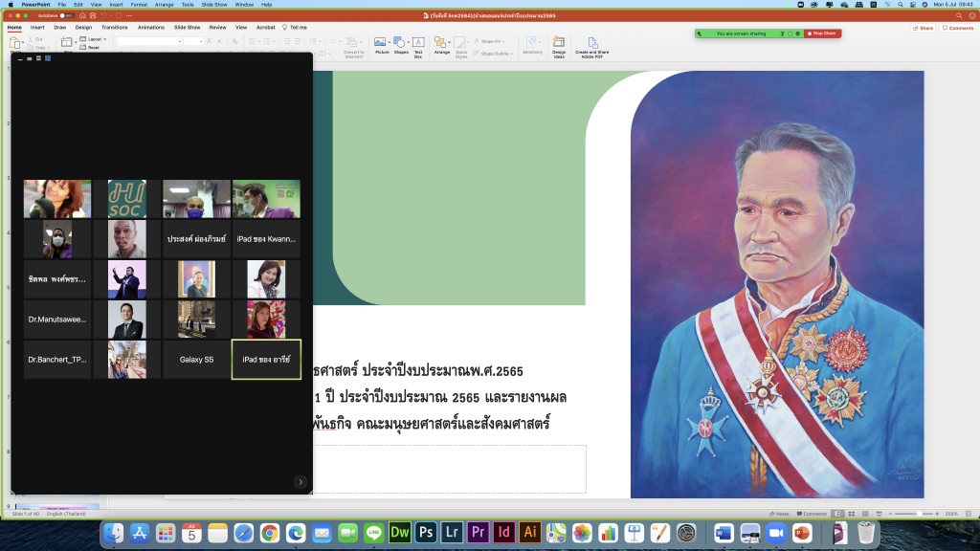Open the Animations tab
The width and height of the screenshot is (980, 551).
(150, 28)
